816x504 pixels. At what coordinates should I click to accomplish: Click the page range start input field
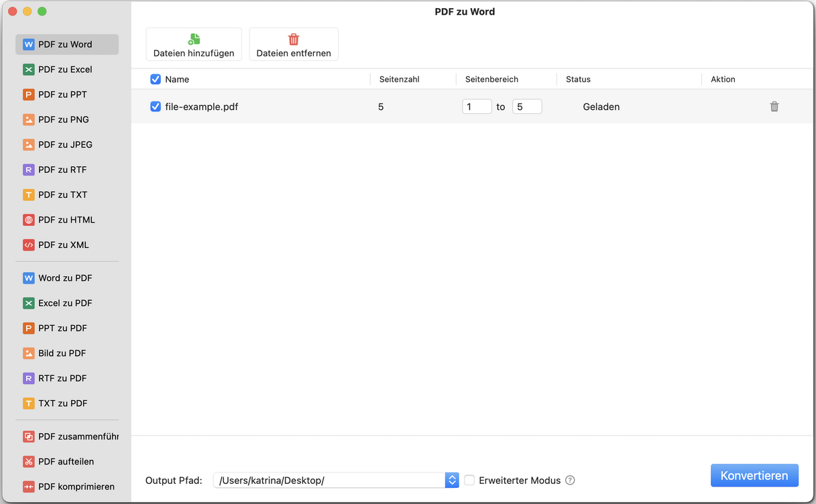click(x=476, y=106)
